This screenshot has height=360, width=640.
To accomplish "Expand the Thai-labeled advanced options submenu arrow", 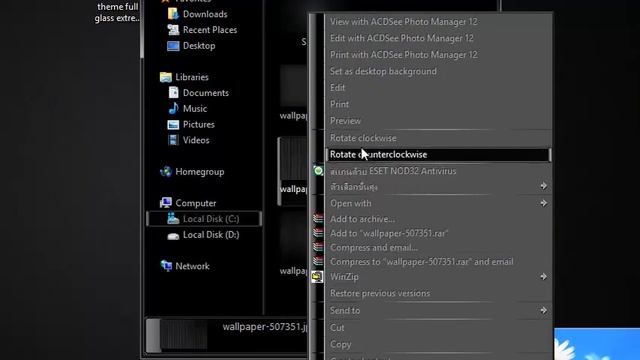I will pos(544,186).
